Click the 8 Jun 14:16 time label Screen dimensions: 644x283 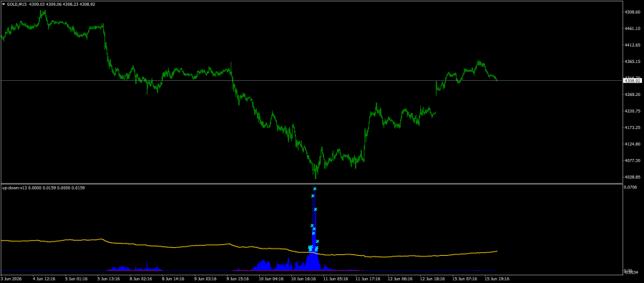click(174, 279)
